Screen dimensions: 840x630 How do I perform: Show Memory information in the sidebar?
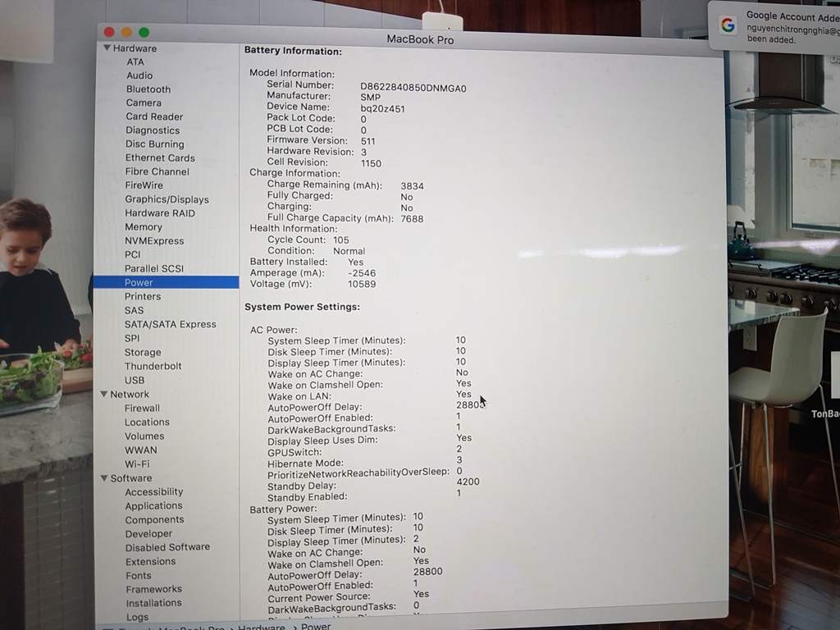144,227
